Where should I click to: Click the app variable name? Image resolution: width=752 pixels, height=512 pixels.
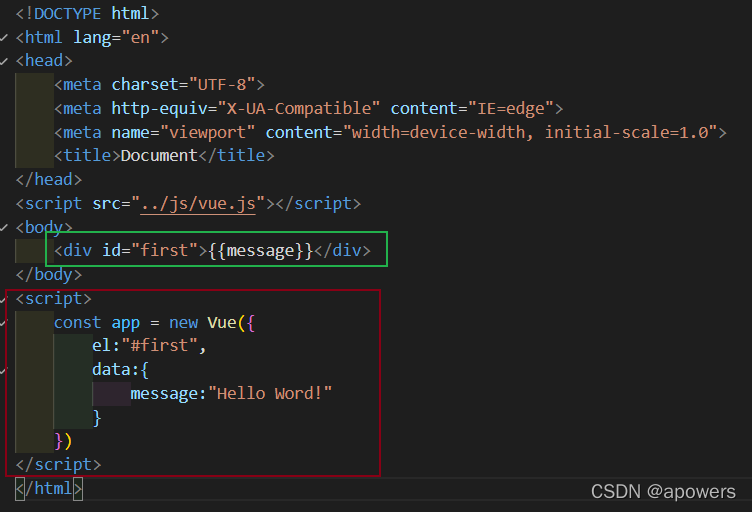pyautogui.click(x=126, y=323)
